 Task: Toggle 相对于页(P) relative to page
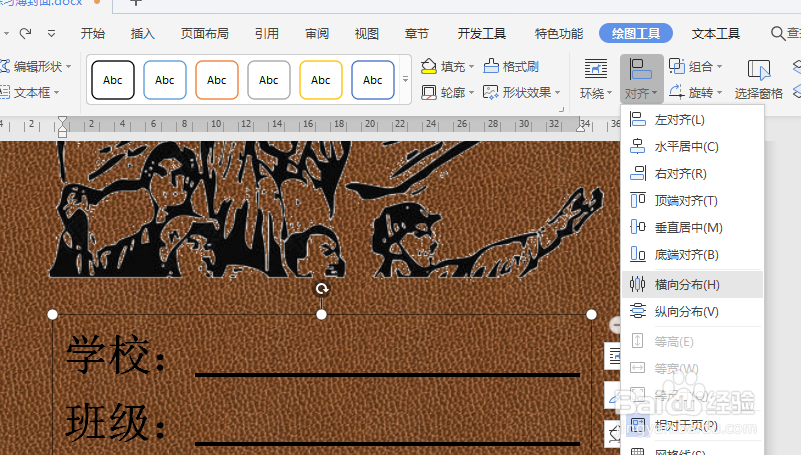692,425
